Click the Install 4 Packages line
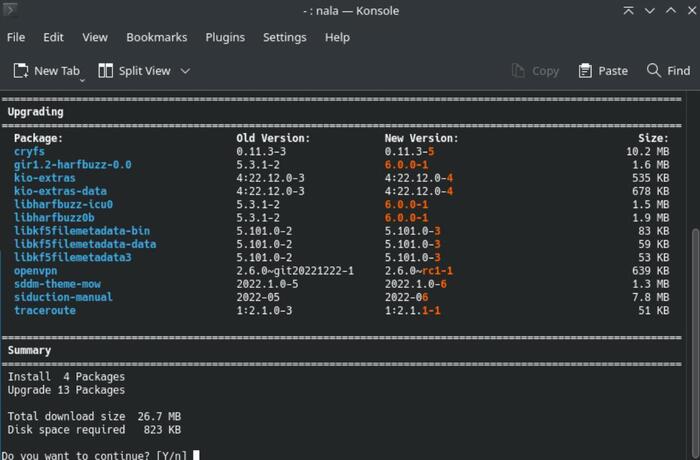This screenshot has height=460, width=700. (66, 376)
